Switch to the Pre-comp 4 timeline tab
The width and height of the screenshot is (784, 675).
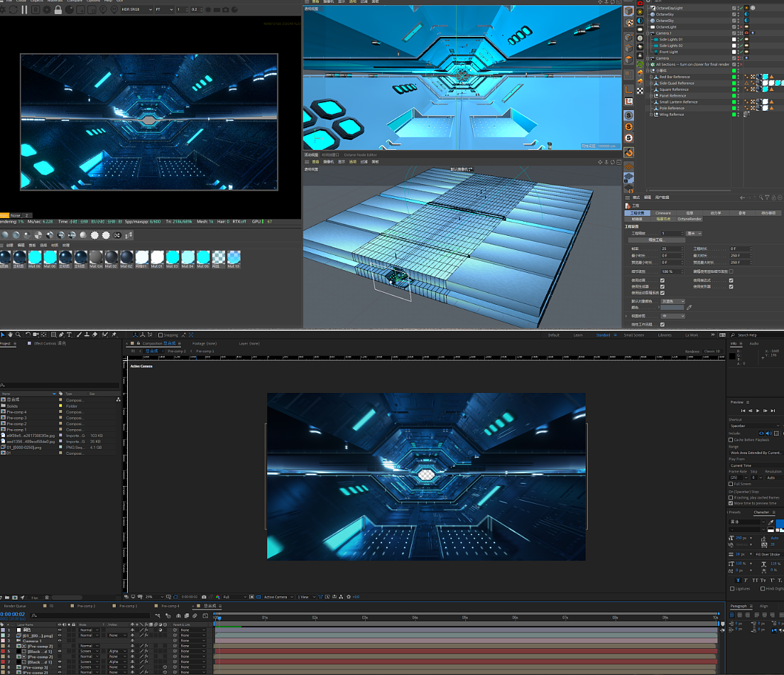click(170, 606)
